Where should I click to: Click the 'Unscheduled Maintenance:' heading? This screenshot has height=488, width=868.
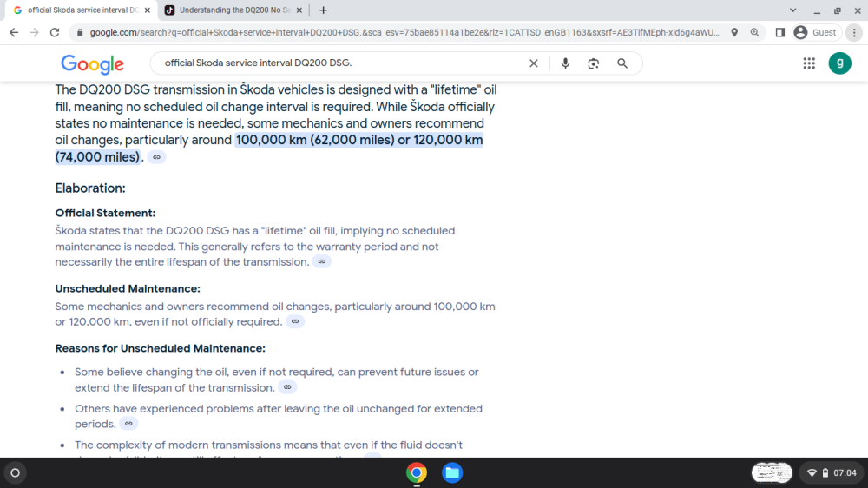point(128,288)
